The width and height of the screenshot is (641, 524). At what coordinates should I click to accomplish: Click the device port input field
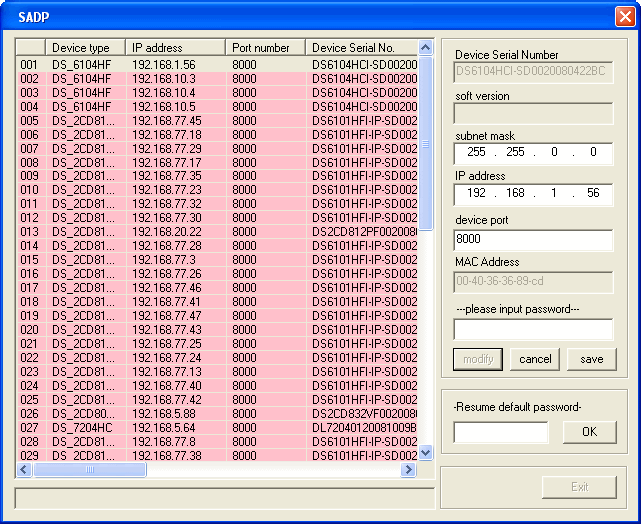pyautogui.click(x=533, y=240)
